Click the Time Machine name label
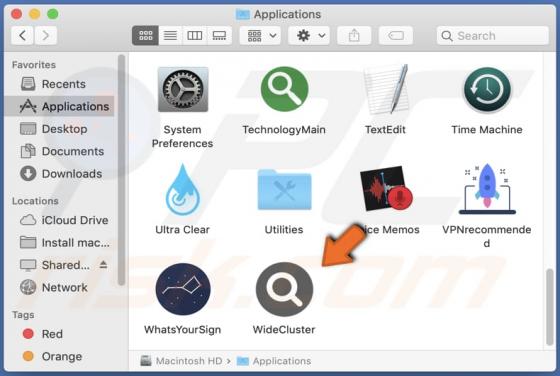Image resolution: width=560 pixels, height=376 pixels. tap(487, 130)
